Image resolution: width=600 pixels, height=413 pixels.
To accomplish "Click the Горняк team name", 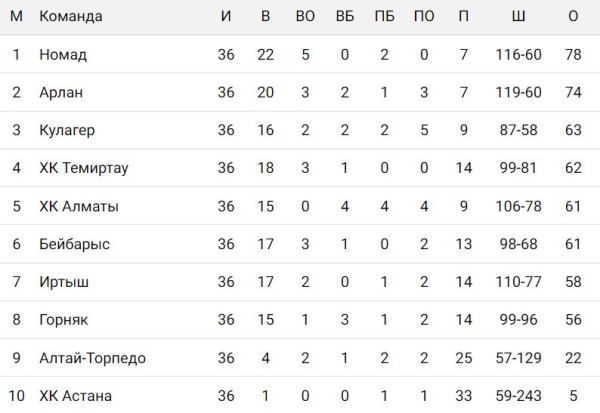I will (64, 320).
